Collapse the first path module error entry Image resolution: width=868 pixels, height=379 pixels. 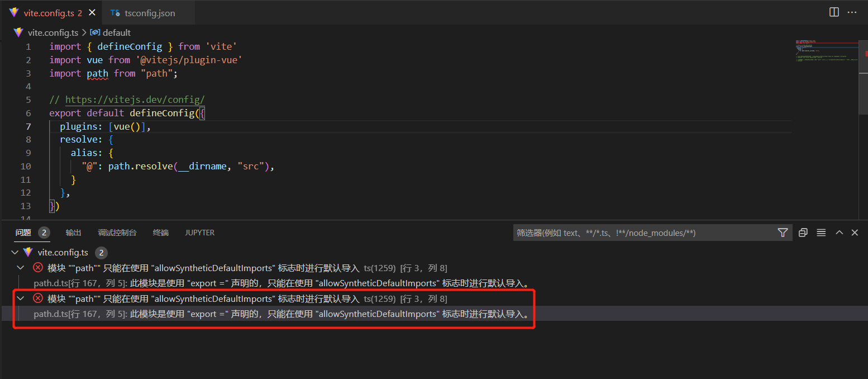tap(21, 268)
